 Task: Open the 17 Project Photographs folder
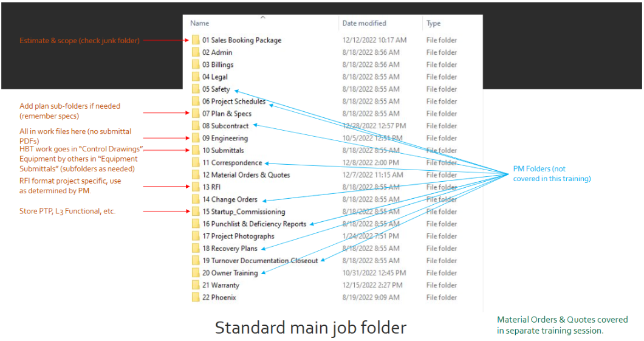click(x=238, y=236)
